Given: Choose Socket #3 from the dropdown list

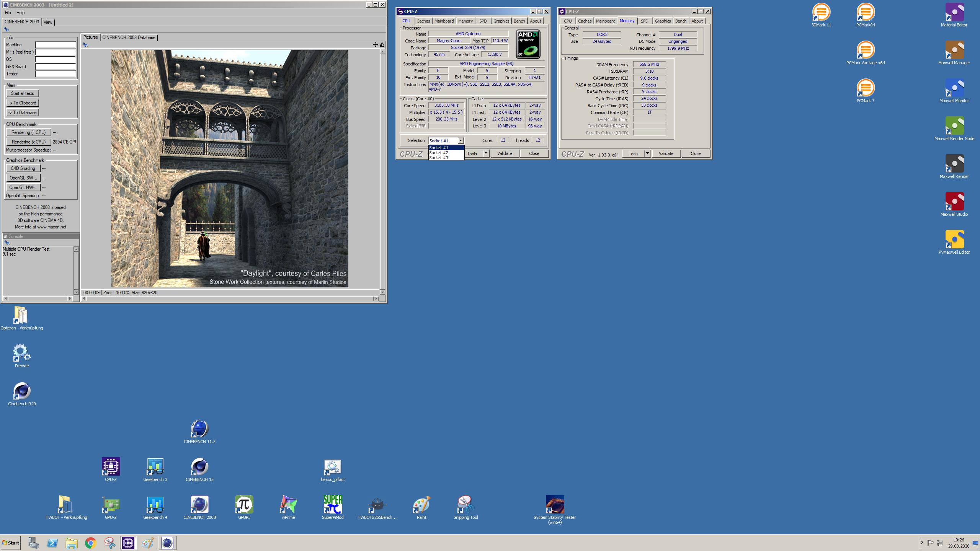Looking at the screenshot, I should click(x=446, y=158).
